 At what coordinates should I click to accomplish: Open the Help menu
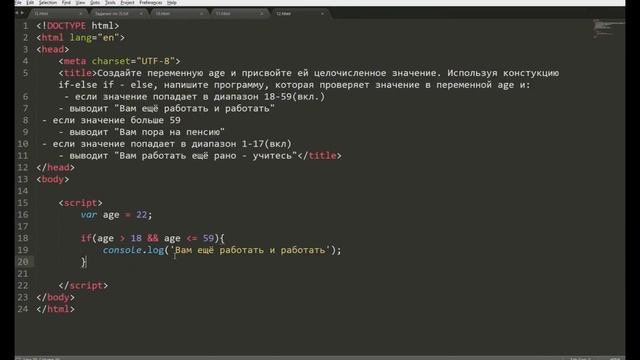click(x=172, y=2)
